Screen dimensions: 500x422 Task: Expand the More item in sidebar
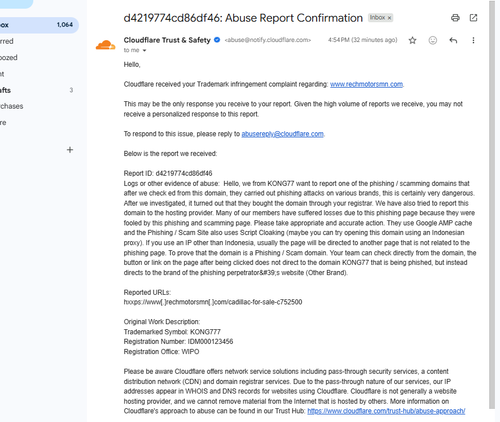coord(3,123)
